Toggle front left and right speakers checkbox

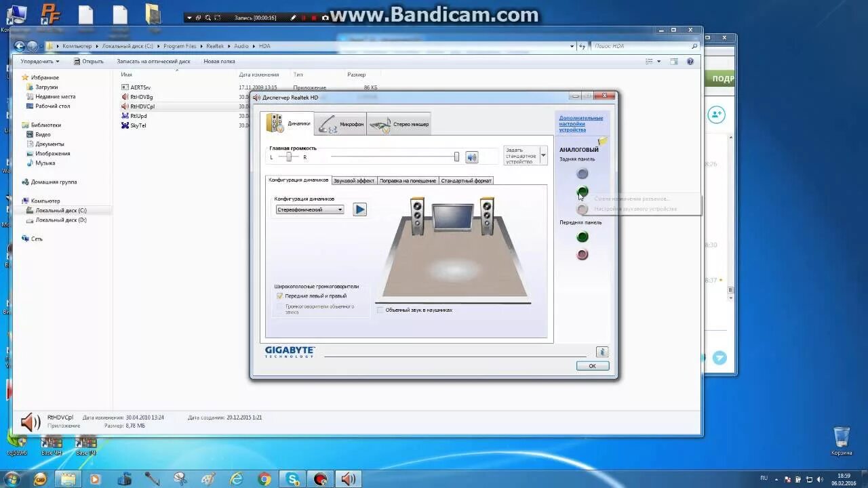pos(279,296)
